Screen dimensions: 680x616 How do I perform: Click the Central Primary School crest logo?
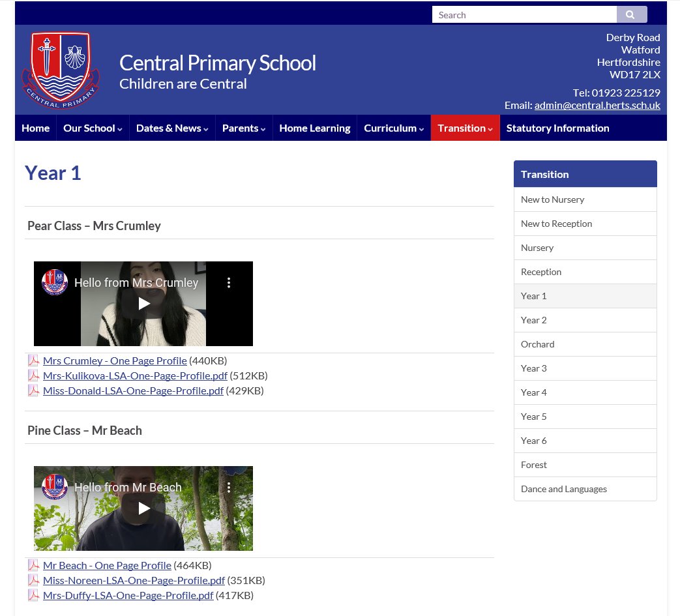[x=60, y=68]
